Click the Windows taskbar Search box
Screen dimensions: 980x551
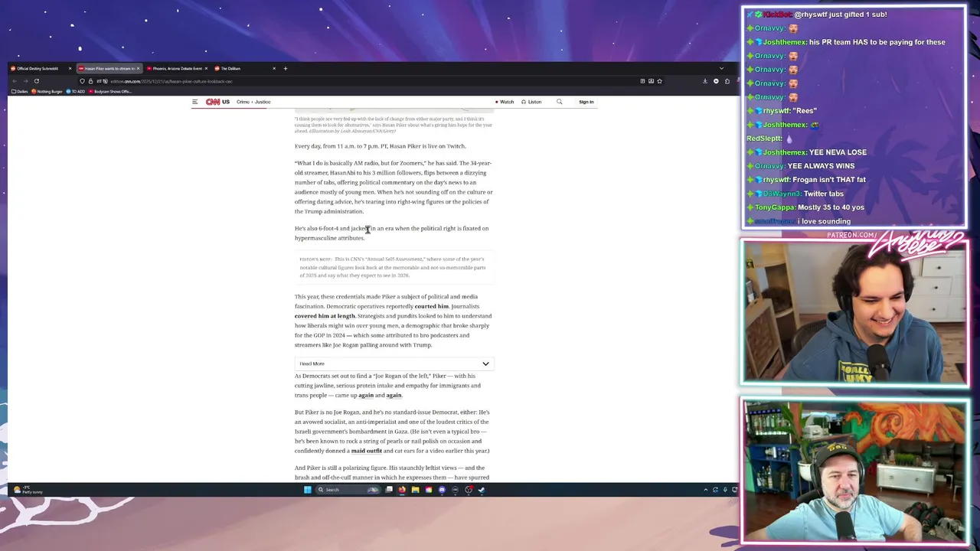pos(349,490)
